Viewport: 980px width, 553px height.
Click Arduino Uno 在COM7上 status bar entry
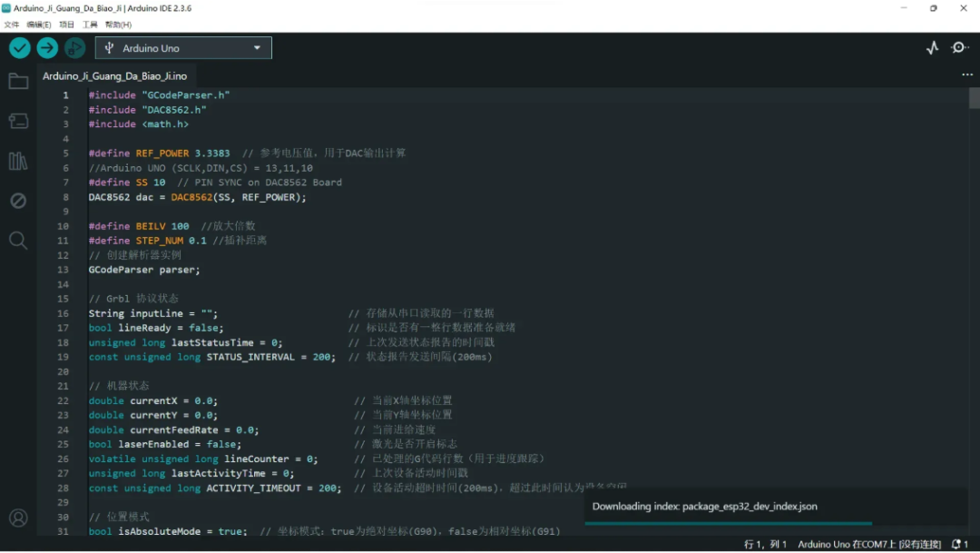[x=869, y=544]
